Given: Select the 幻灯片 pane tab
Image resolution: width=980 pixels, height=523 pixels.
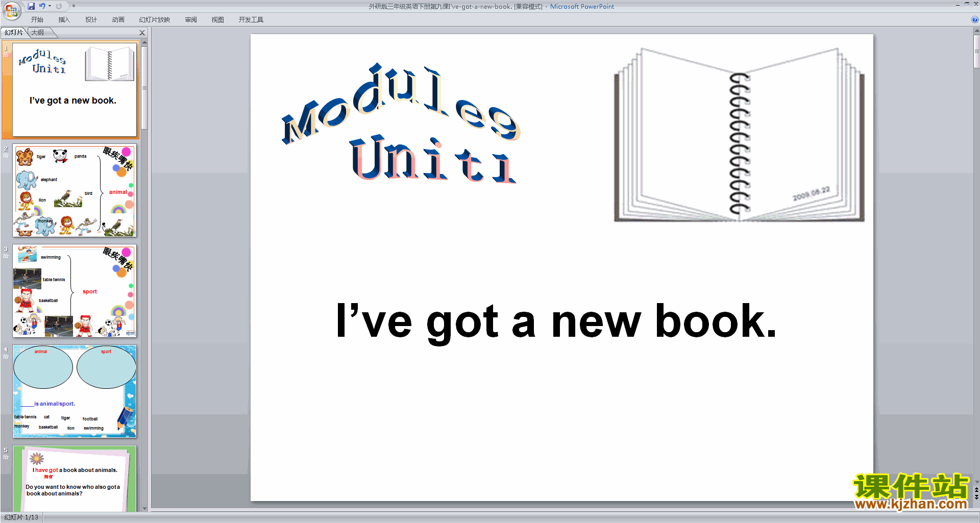Looking at the screenshot, I should click(14, 33).
